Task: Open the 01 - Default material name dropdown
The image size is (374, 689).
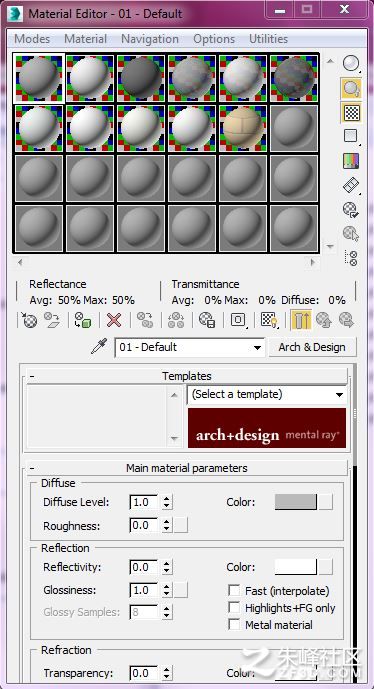Action: (x=190, y=348)
